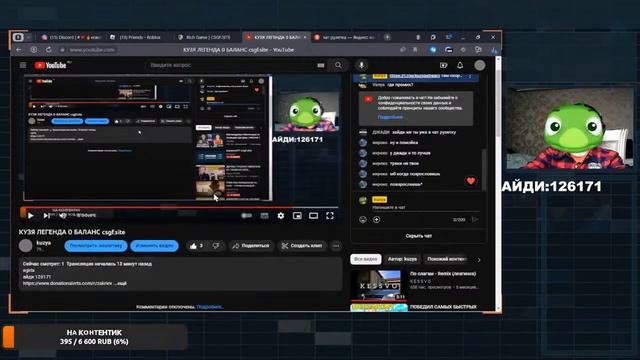Toggle the autoplay switch in the player
This screenshot has width=640, height=360.
(247, 216)
